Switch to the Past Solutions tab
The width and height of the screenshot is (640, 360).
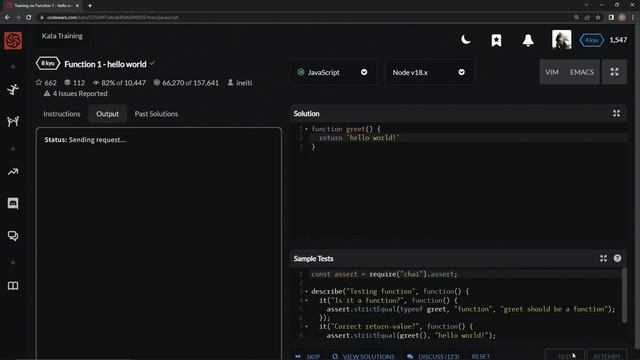[156, 114]
